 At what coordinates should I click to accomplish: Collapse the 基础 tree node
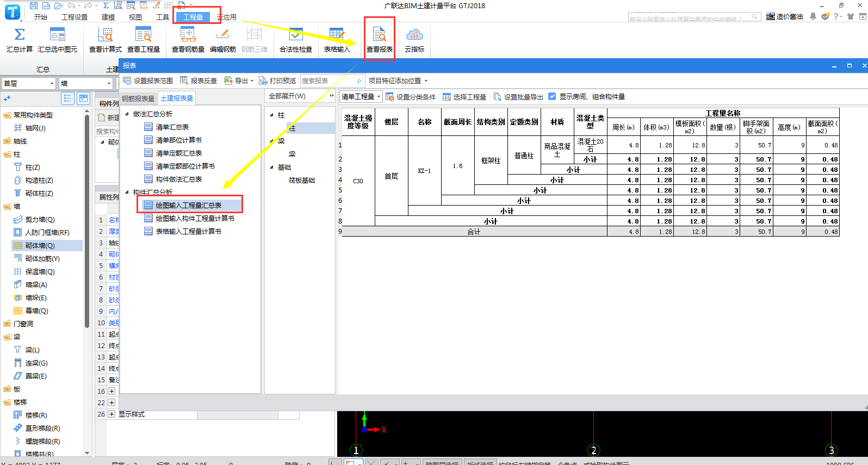point(272,167)
